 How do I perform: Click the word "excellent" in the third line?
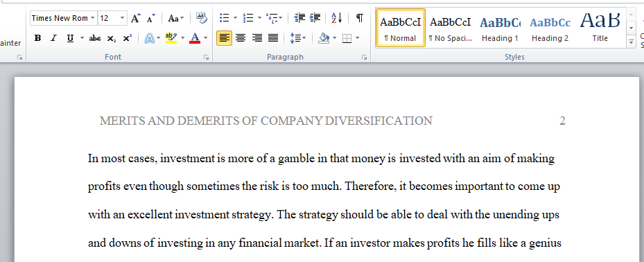(150, 214)
